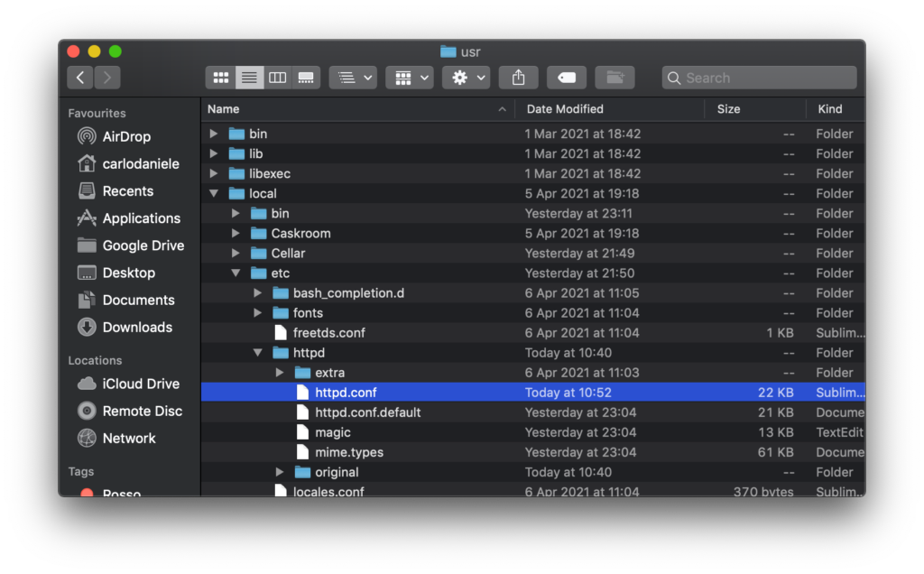Open Documents in the sidebar

126,300
